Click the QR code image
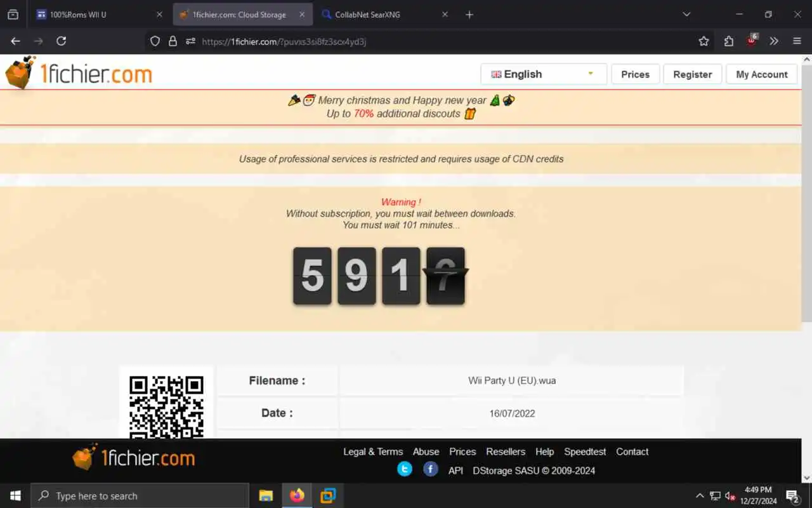This screenshot has height=508, width=812. (x=166, y=406)
